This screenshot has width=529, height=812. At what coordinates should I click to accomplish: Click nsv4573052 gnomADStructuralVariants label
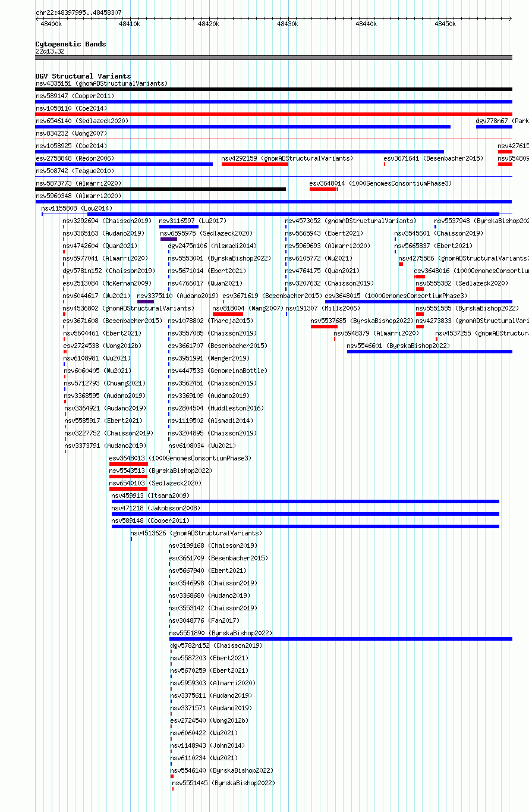click(351, 221)
